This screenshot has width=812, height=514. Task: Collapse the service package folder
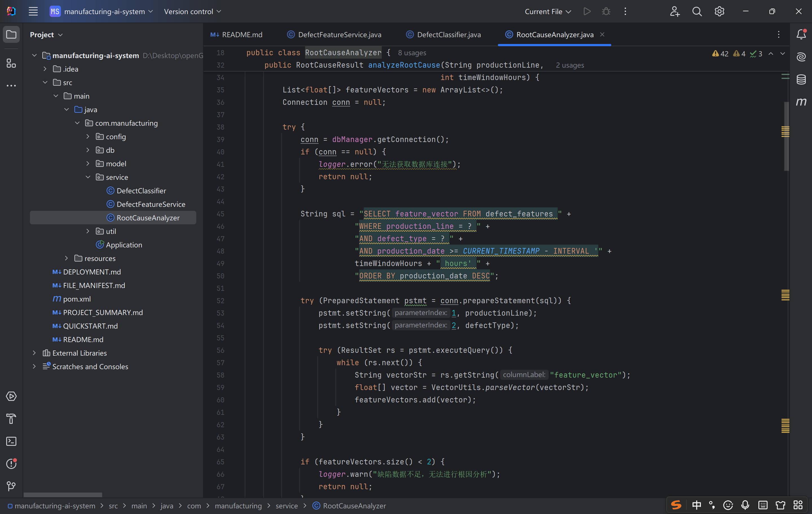click(x=88, y=177)
